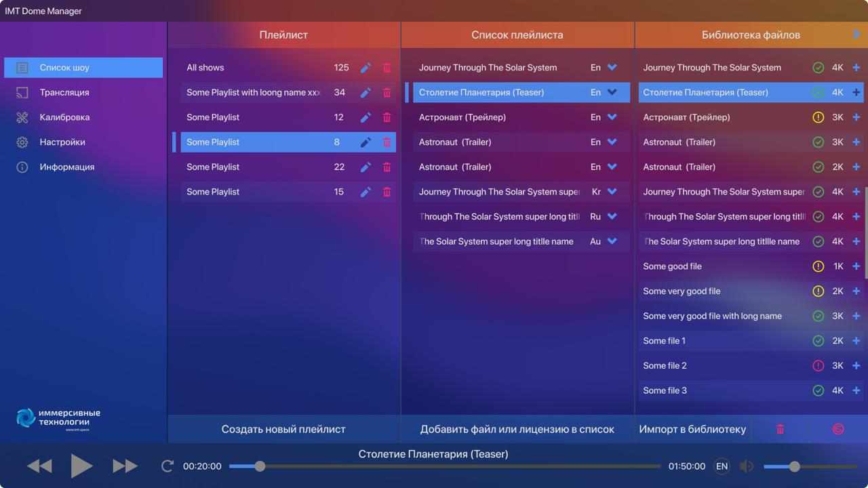Click the red circular icon at library bottom right
This screenshot has width=868, height=488.
838,429
